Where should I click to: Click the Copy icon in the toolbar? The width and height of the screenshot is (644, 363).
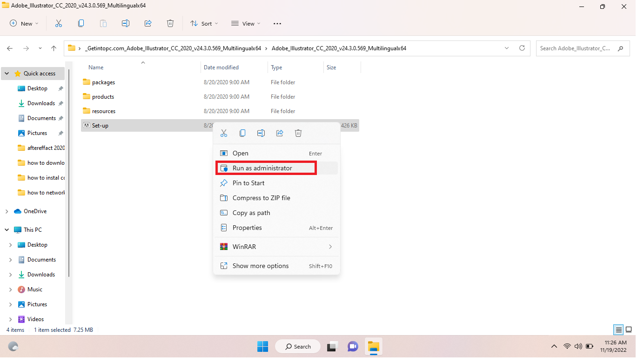point(81,23)
